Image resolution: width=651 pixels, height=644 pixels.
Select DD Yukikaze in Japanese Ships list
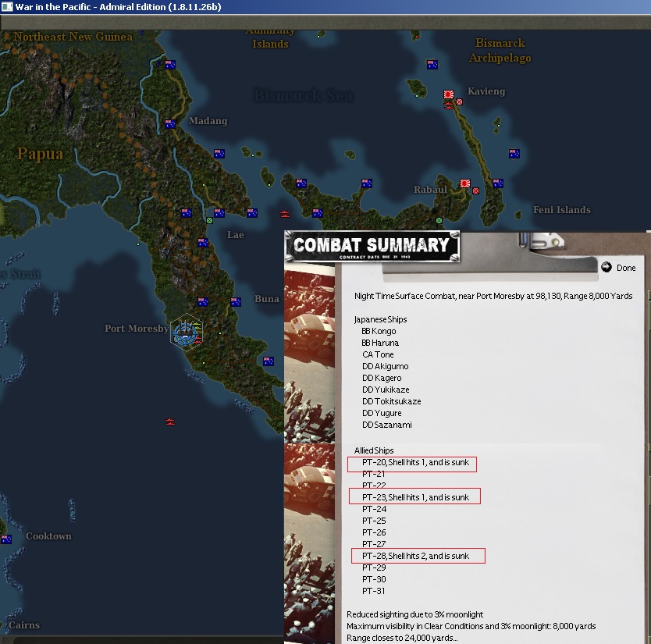pyautogui.click(x=386, y=390)
